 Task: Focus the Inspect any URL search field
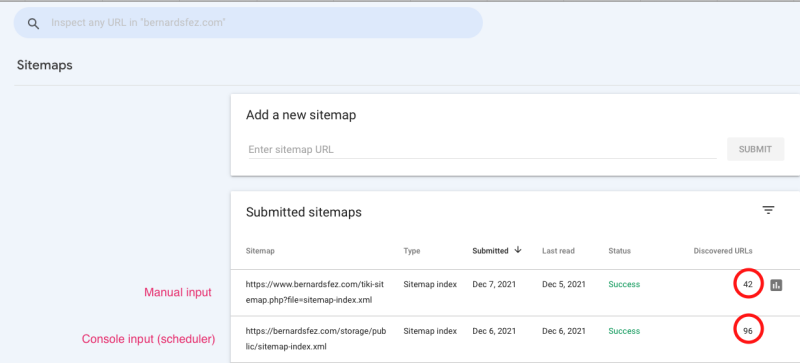(248, 23)
